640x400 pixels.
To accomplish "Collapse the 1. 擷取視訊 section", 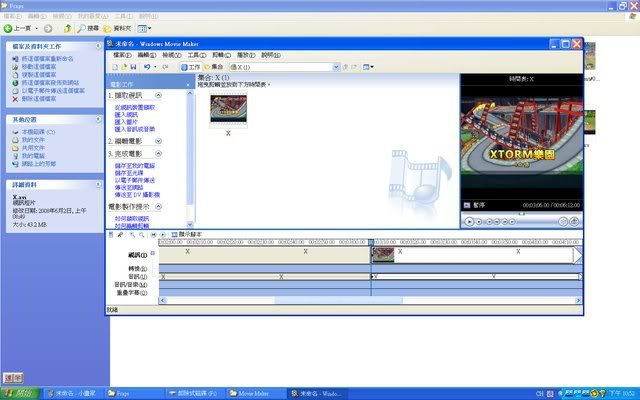I will [x=159, y=95].
